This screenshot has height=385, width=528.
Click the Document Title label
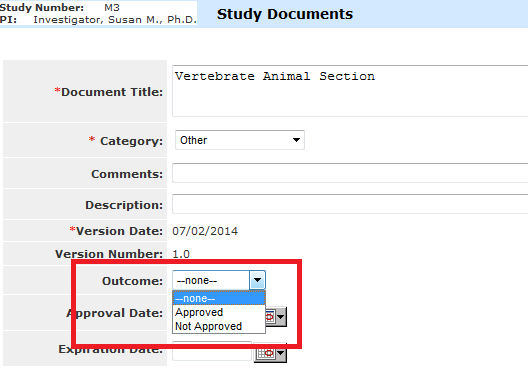tap(109, 92)
